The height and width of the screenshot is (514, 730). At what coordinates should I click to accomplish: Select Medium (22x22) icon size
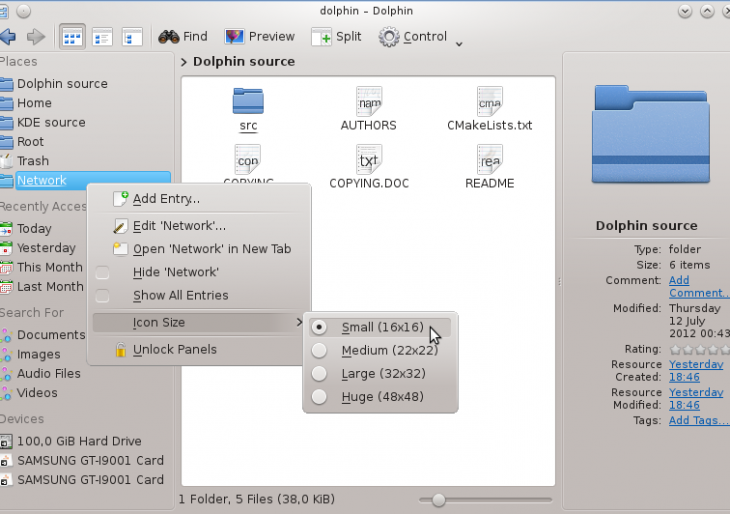(x=382, y=350)
